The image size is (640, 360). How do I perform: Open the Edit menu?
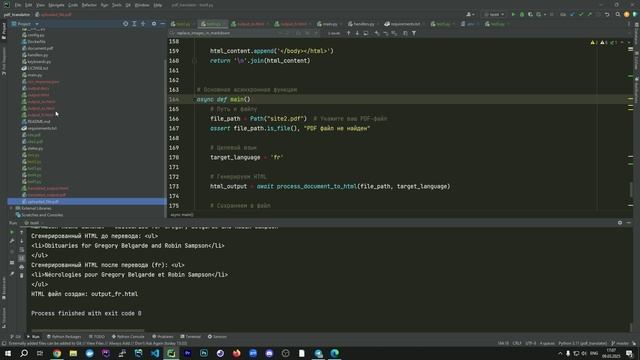pyautogui.click(x=29, y=5)
